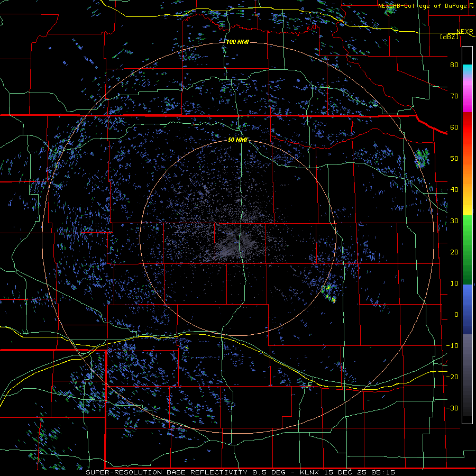The width and height of the screenshot is (476, 476).
Task: Select the 30 value on dBZ scale
Action: pyautogui.click(x=454, y=221)
